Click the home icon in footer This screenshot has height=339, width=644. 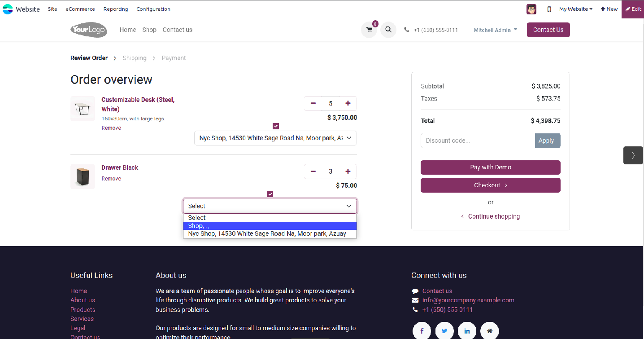[490, 331]
